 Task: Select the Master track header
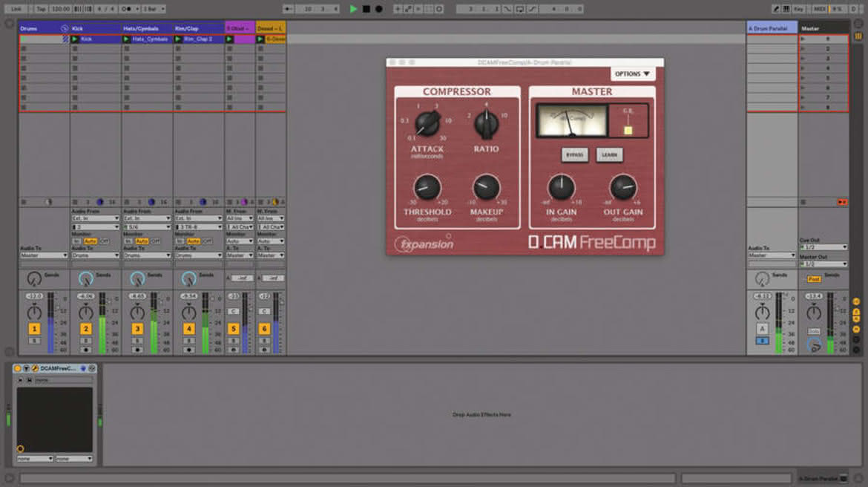point(823,28)
